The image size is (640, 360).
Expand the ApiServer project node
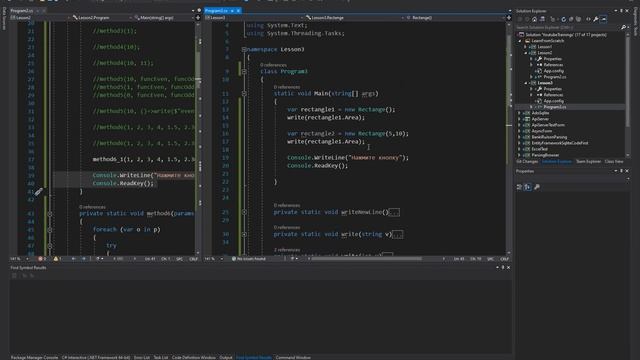coord(520,119)
